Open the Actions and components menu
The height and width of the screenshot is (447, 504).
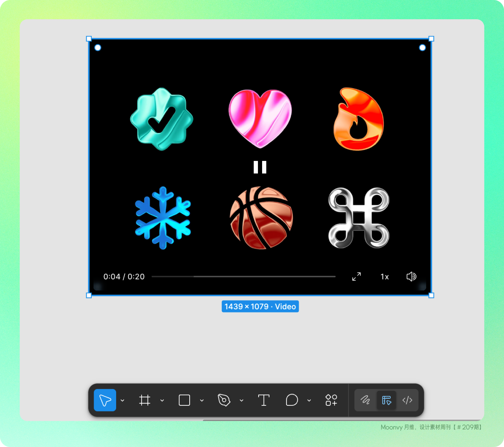331,400
